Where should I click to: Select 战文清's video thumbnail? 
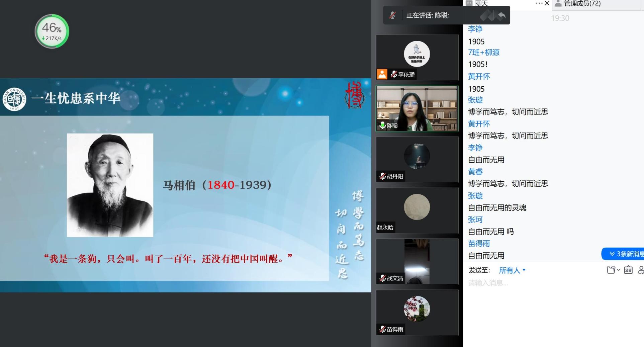(x=417, y=261)
